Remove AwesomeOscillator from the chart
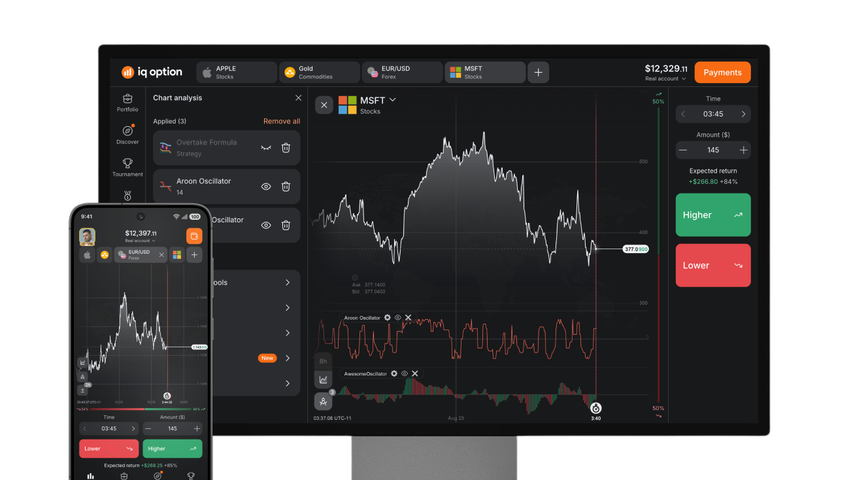868x480 pixels. (415, 373)
